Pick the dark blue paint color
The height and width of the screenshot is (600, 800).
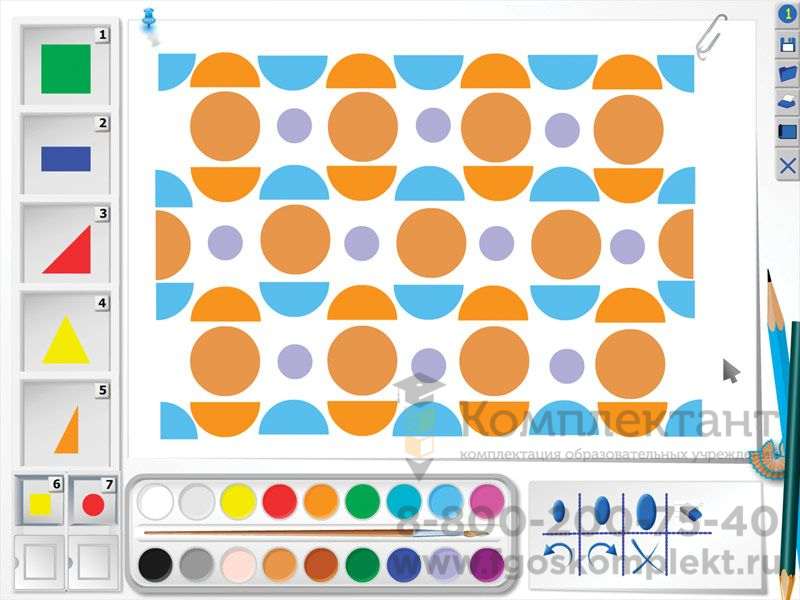point(404,565)
